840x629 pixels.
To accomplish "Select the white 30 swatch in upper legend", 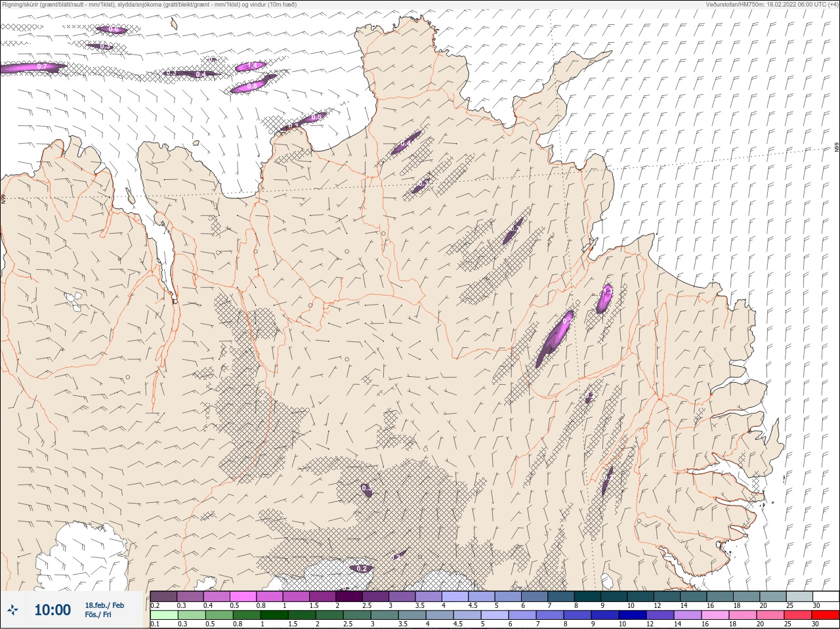I will coord(826,597).
